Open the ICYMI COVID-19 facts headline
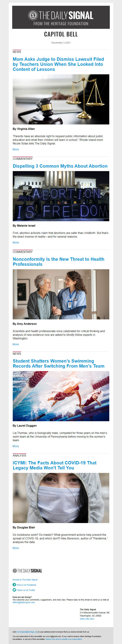 [x=55, y=465]
